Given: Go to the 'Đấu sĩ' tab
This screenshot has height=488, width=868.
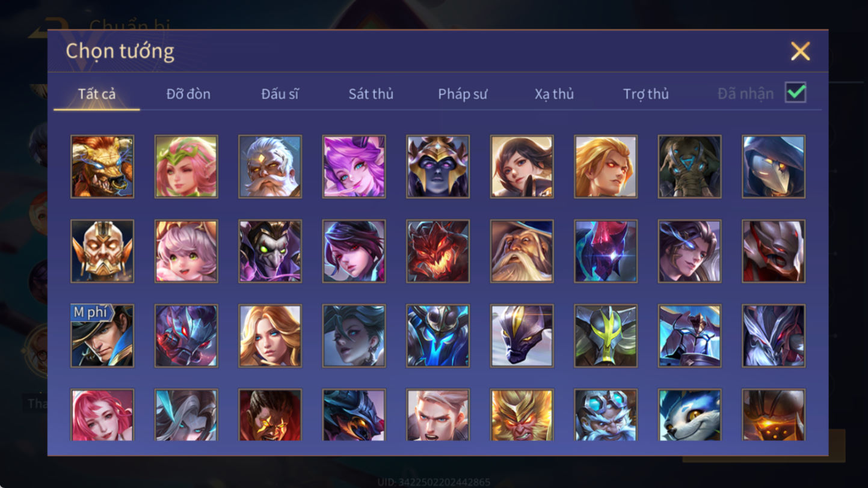Looking at the screenshot, I should pyautogui.click(x=280, y=94).
